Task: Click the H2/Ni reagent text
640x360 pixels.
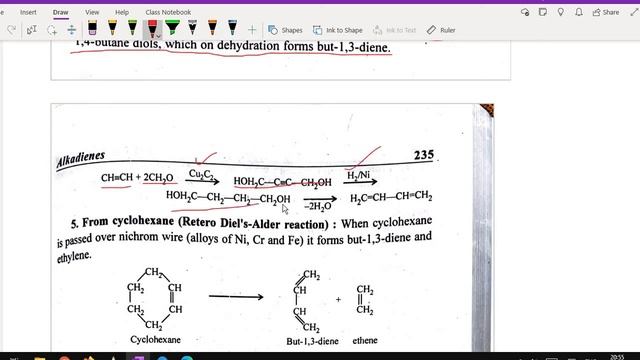Action: click(358, 176)
